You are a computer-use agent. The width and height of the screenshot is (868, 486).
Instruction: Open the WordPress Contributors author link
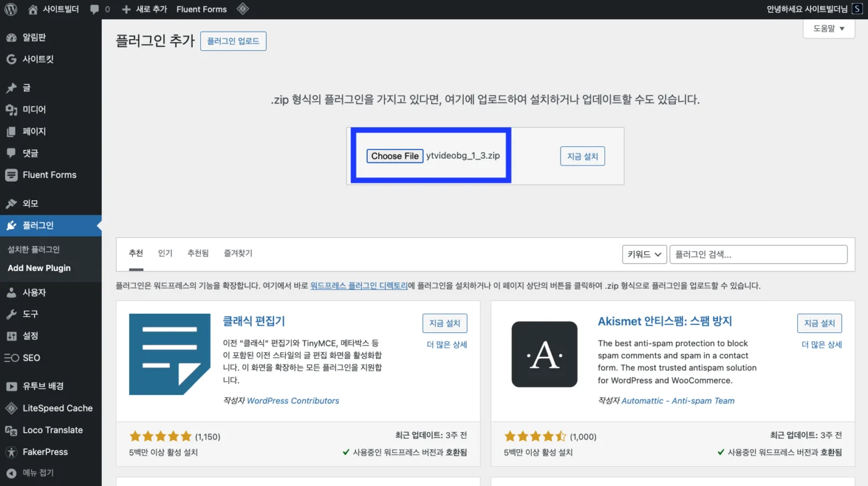293,401
